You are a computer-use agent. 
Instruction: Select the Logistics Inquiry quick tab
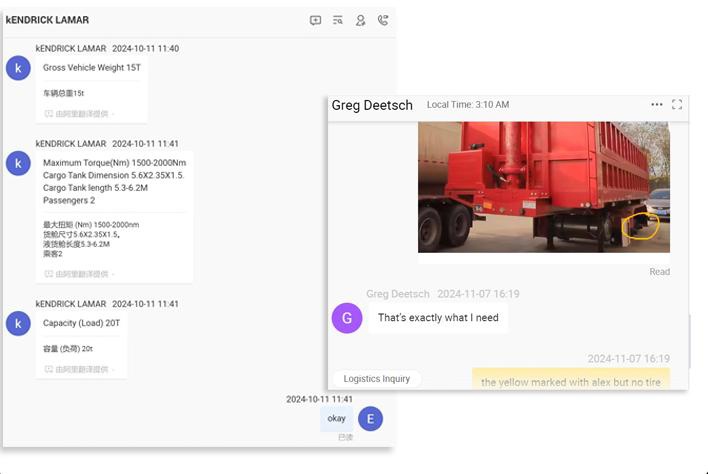tap(377, 379)
